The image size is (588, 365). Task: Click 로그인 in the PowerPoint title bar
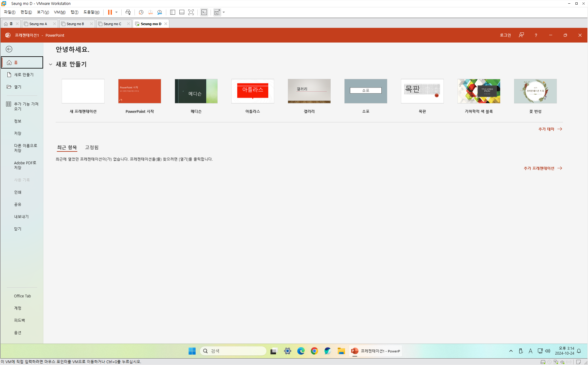tap(505, 35)
